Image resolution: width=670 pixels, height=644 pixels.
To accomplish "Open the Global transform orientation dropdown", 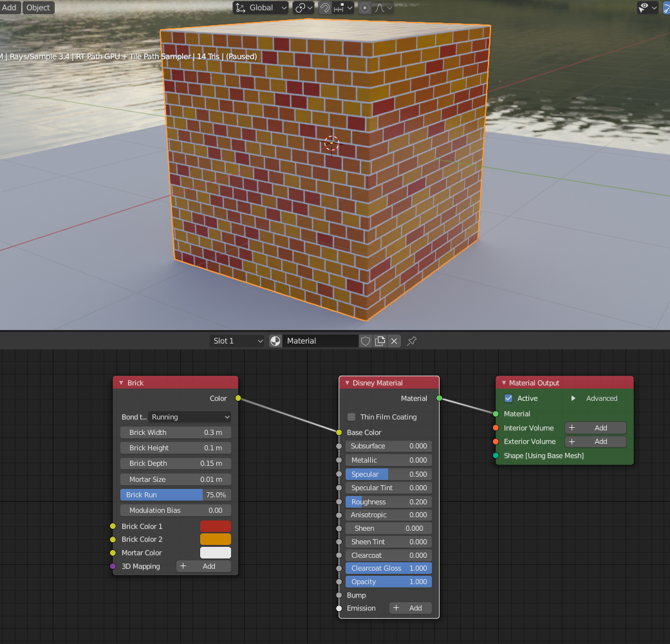I will (x=261, y=8).
